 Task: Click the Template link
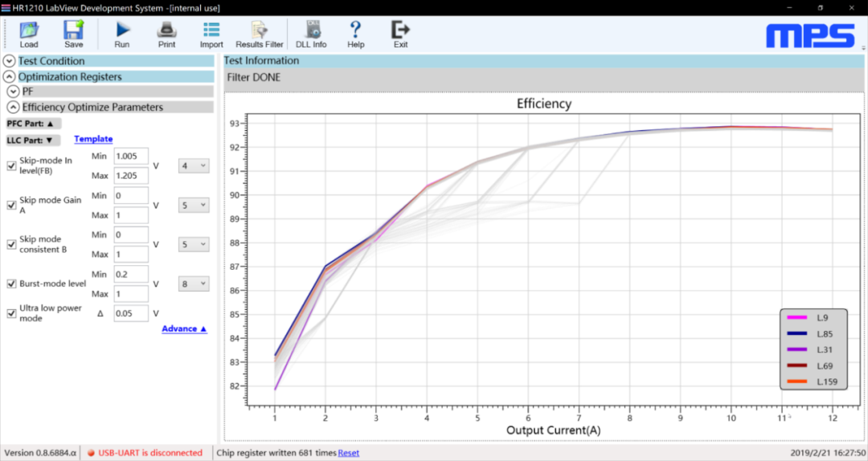coord(93,139)
